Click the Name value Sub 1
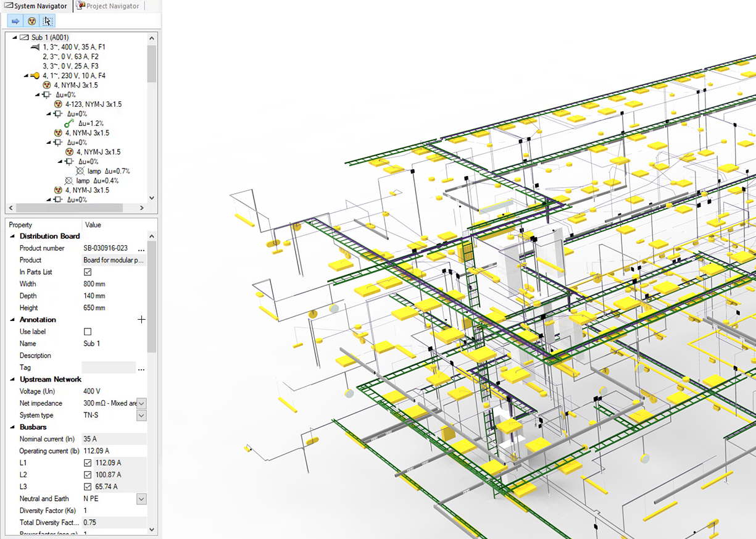Screen dimensions: 756x539 coord(91,344)
